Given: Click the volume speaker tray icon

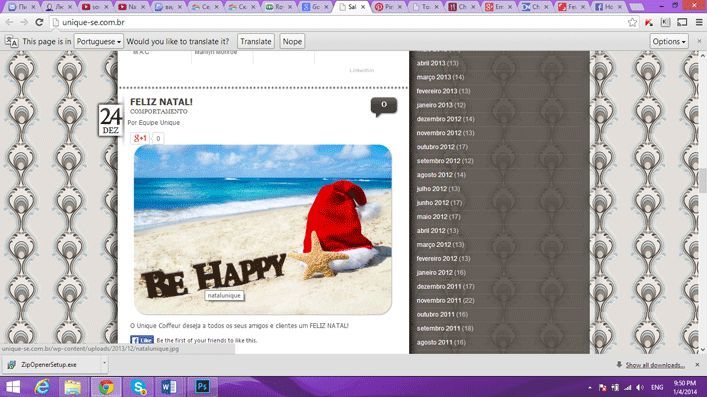Looking at the screenshot, I should click(x=640, y=388).
